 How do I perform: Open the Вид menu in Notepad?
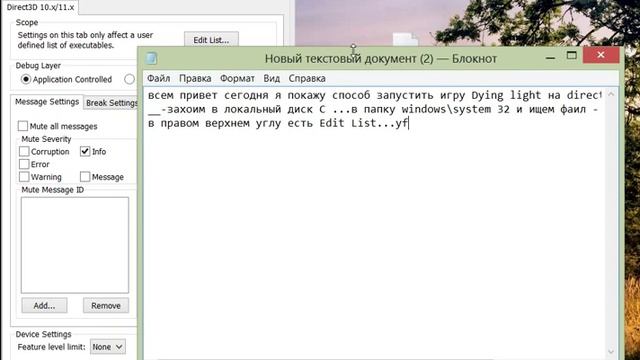(x=271, y=78)
